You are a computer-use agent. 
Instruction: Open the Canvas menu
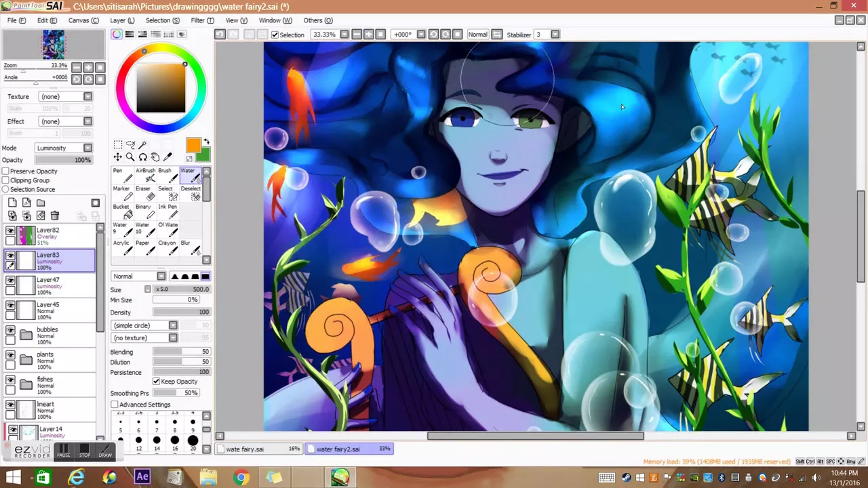[x=83, y=20]
